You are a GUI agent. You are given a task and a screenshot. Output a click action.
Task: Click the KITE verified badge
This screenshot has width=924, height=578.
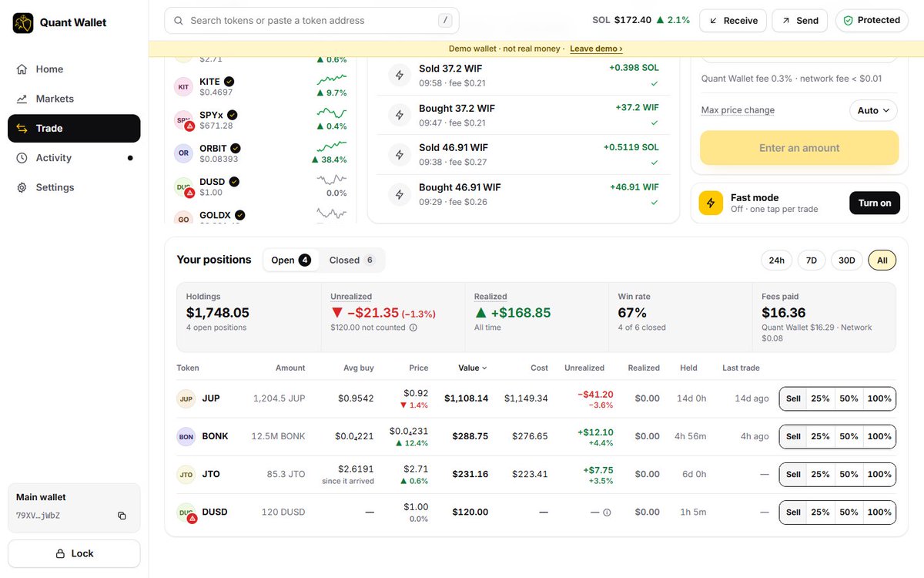point(229,82)
